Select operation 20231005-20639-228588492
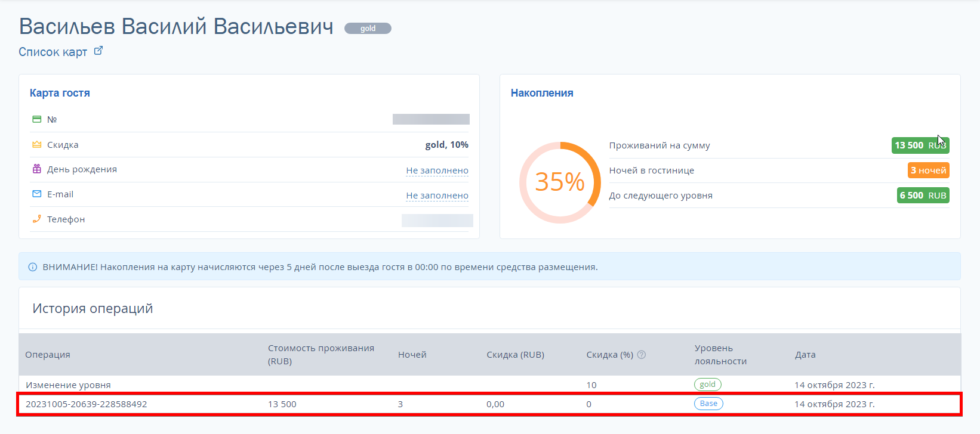980x434 pixels. tap(87, 404)
